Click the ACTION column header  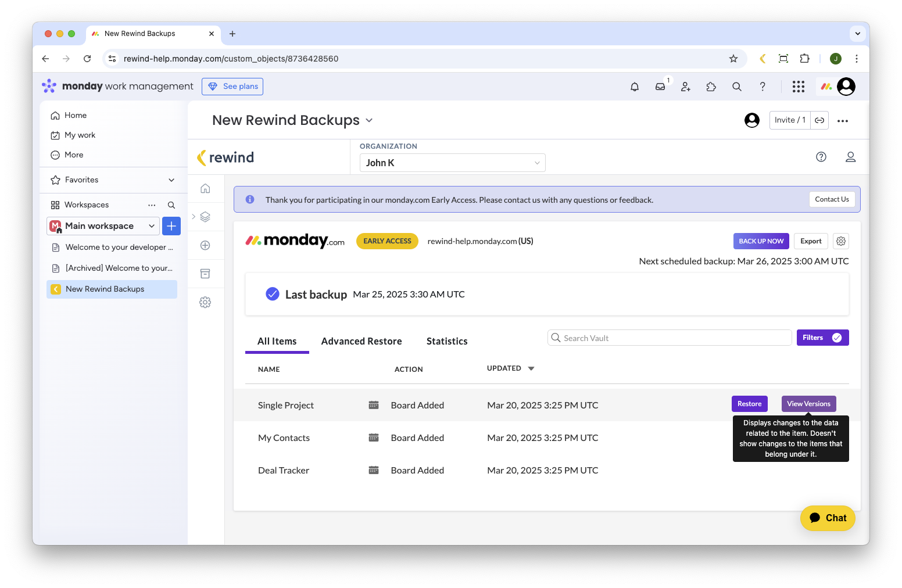click(409, 370)
